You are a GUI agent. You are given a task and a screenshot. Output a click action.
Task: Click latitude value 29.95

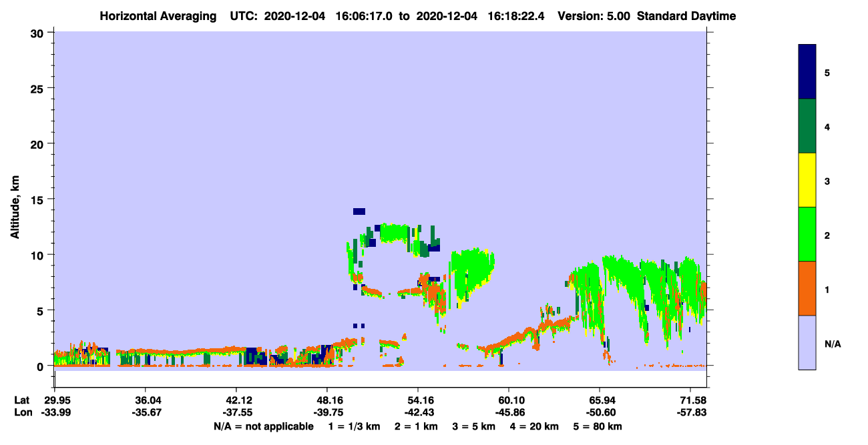click(x=55, y=400)
